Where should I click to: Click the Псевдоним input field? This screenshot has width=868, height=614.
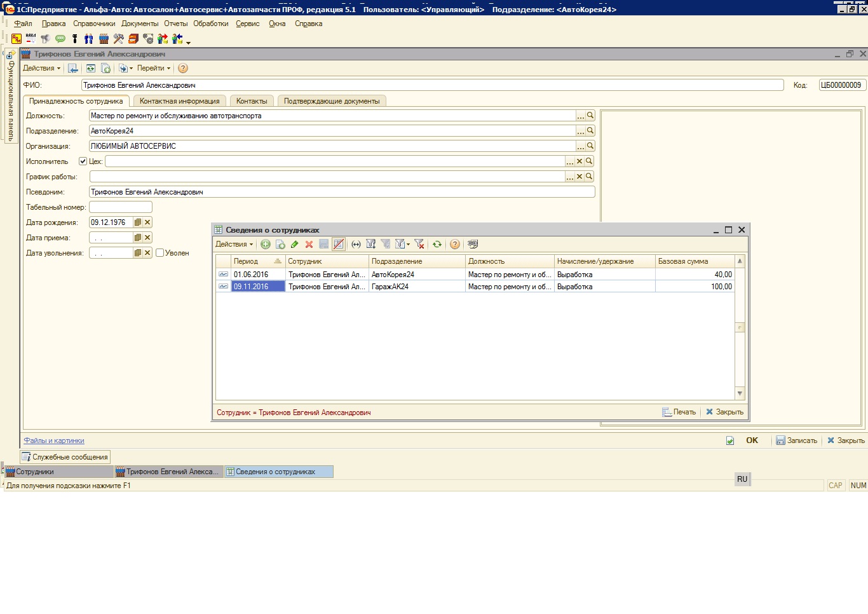(342, 192)
